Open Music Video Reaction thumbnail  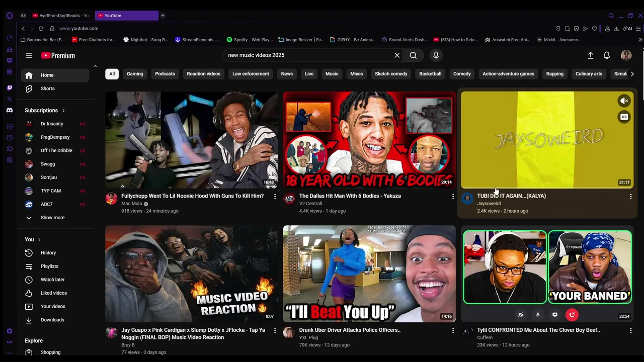191,274
